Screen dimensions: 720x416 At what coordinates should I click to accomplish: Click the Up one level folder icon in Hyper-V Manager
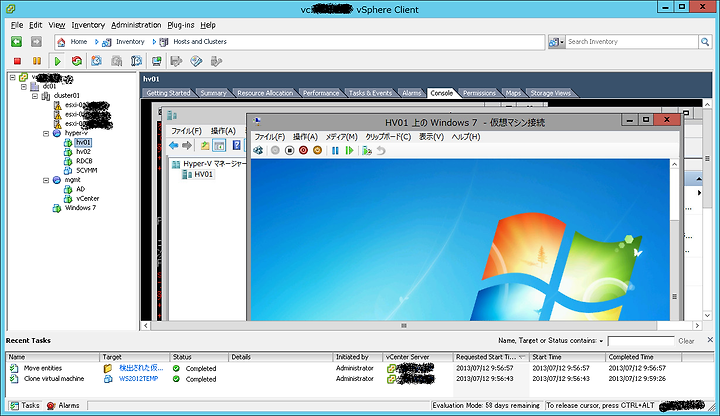(205, 146)
